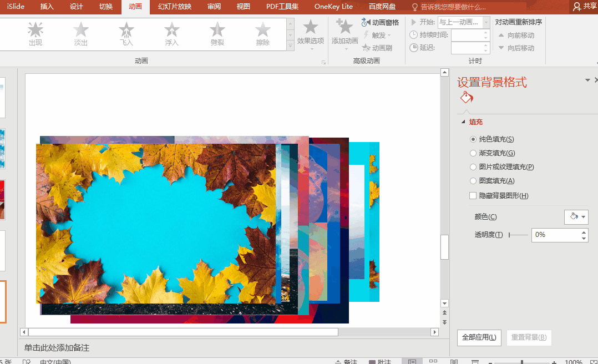Click 添加动画 add animation star icon
Screen dimensions: 598x364
tap(345, 27)
